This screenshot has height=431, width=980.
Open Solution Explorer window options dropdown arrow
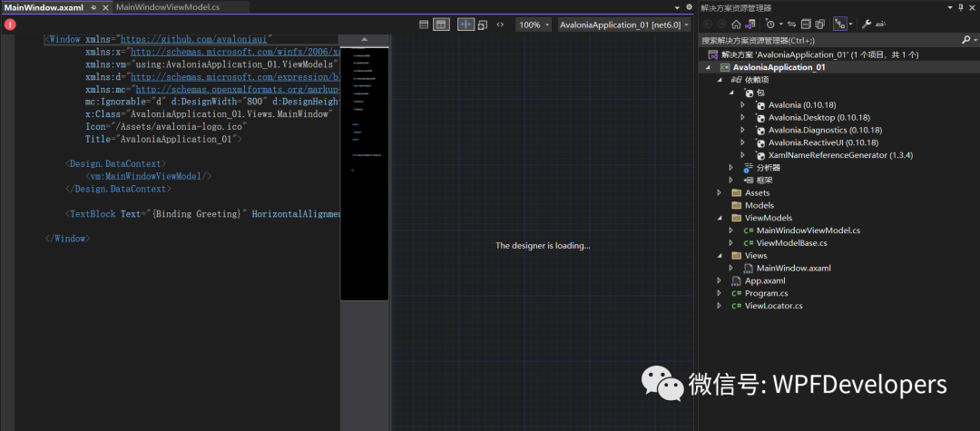point(951,7)
